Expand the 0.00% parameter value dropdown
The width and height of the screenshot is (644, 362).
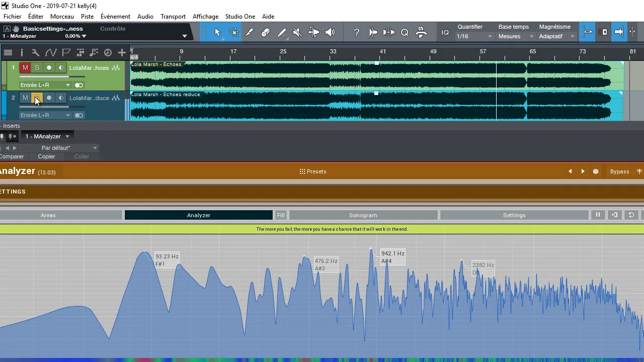(x=84, y=36)
